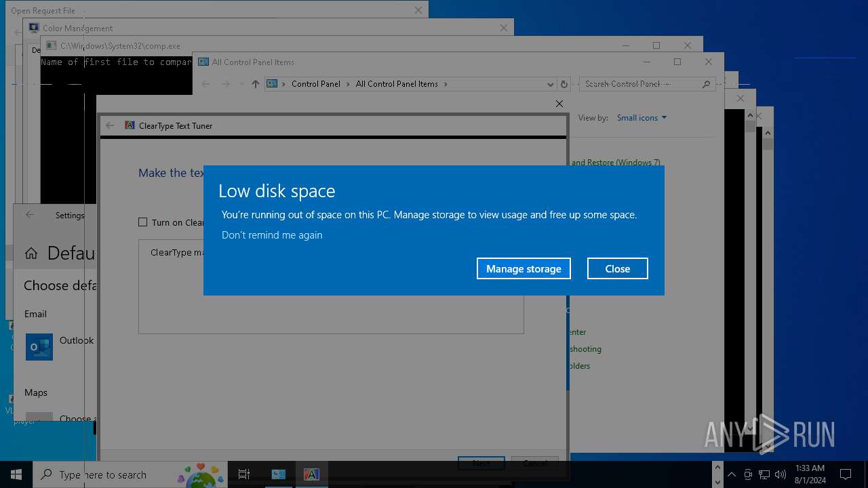Click Control Panel window title icon
This screenshot has height=488, width=868.
[x=203, y=62]
